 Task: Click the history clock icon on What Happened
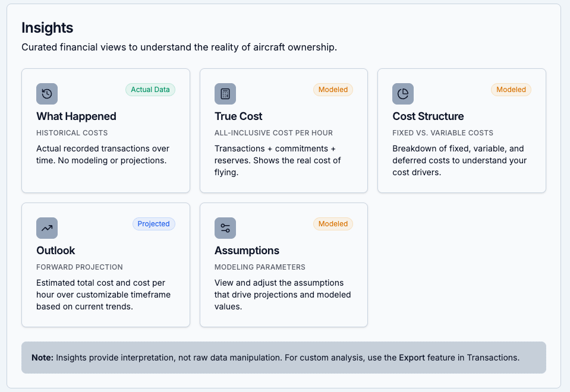pyautogui.click(x=47, y=94)
